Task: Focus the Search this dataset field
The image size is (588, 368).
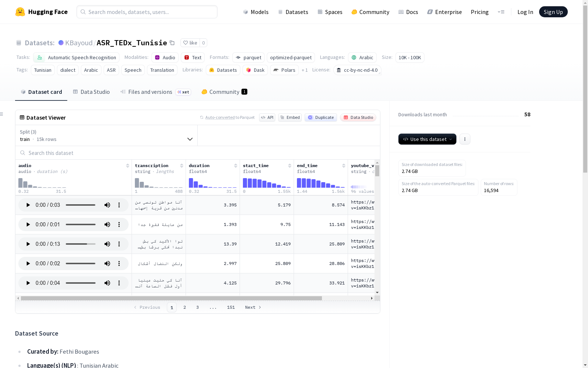Action: click(198, 153)
